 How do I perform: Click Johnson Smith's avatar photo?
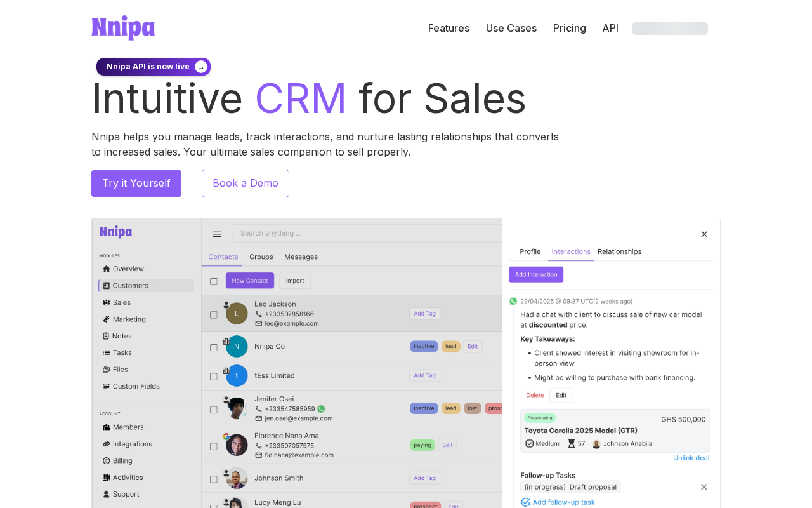(x=237, y=478)
